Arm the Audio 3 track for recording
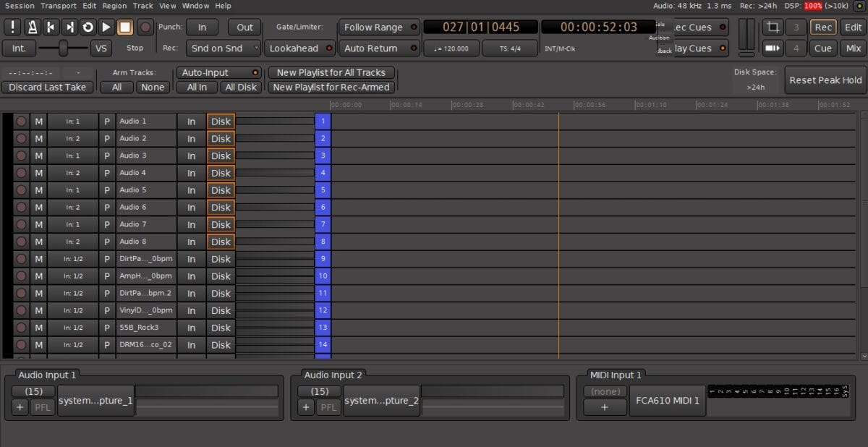868x447 pixels. [x=21, y=156]
